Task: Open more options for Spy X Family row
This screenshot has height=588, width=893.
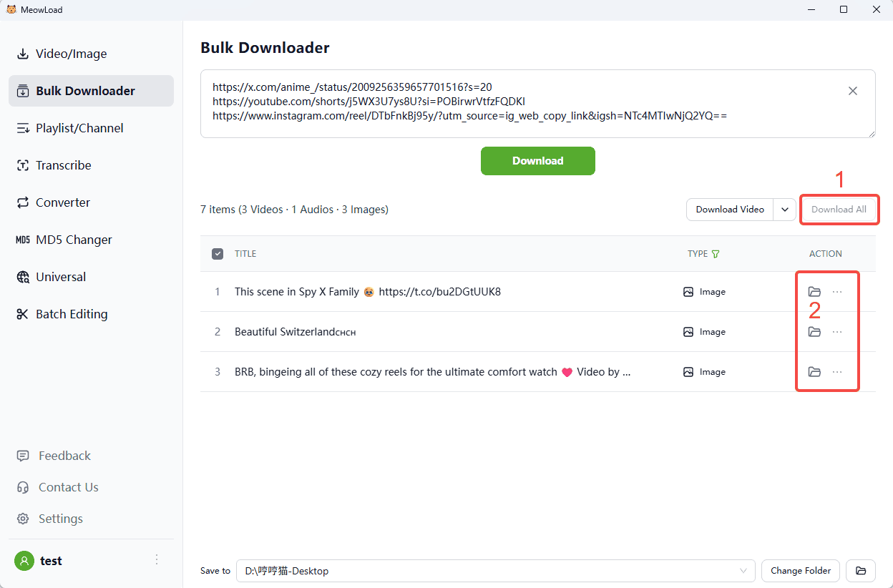Action: point(837,292)
